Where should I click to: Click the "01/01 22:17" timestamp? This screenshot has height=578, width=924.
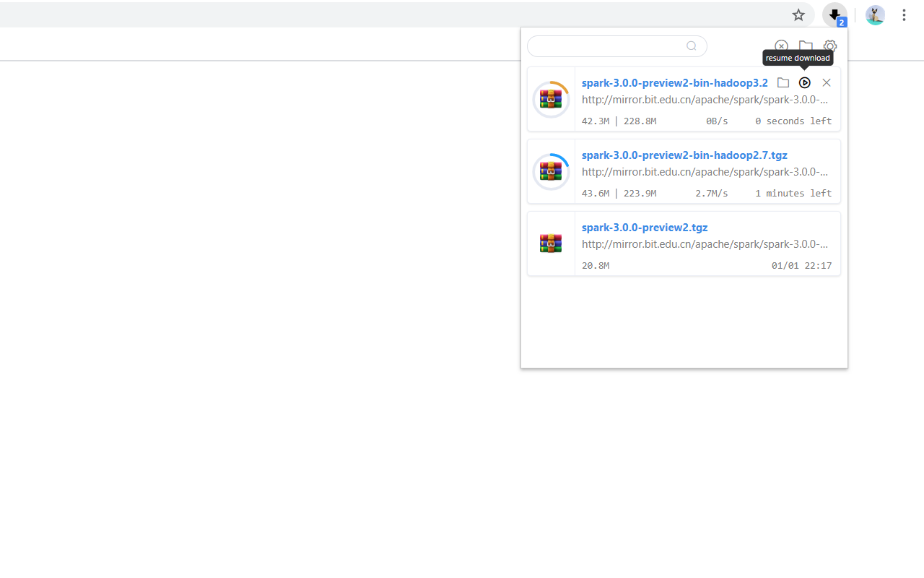[801, 266]
